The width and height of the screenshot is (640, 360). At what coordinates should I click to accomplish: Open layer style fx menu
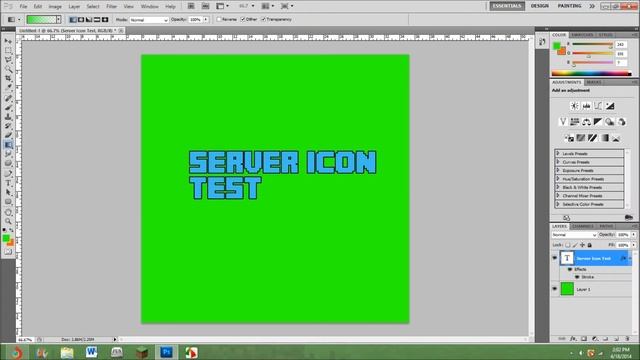tap(573, 339)
